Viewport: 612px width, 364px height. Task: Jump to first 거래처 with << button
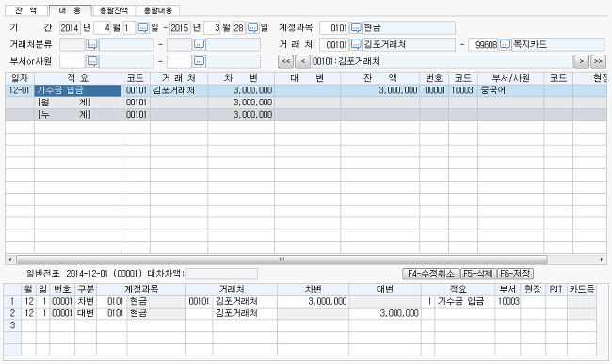coord(285,61)
